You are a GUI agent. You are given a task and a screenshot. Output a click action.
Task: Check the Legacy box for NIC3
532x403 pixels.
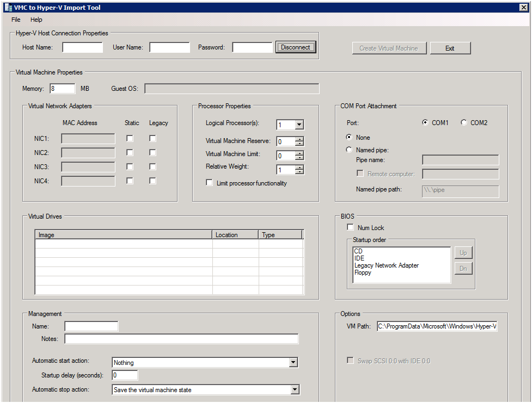click(x=152, y=166)
